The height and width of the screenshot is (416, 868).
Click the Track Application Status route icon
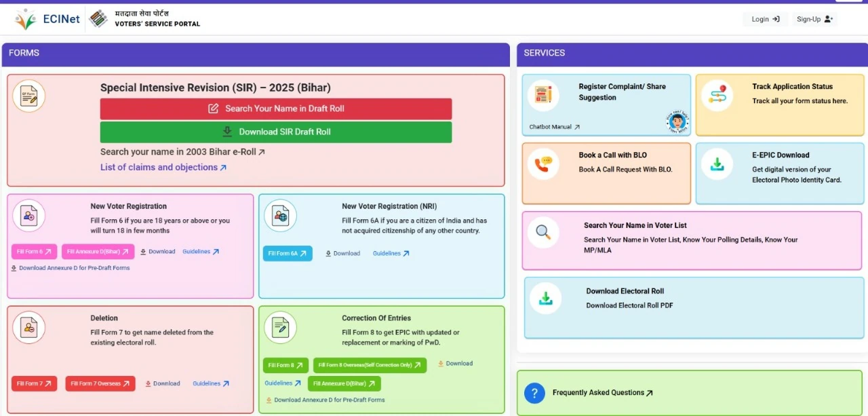click(x=717, y=96)
